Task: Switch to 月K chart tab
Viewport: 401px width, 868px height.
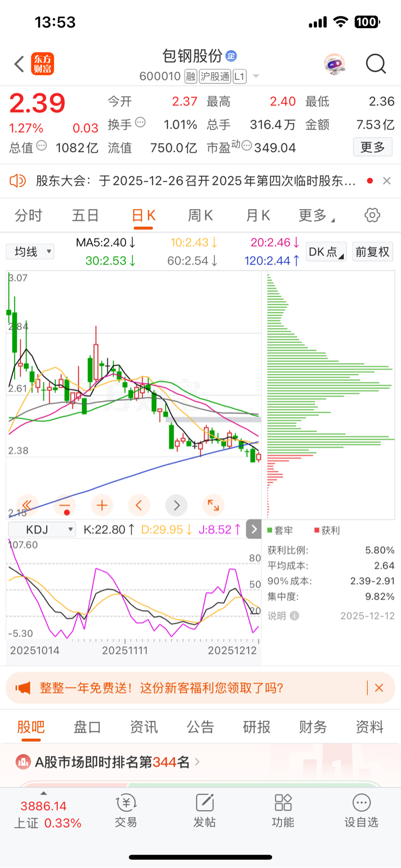Action: (258, 215)
